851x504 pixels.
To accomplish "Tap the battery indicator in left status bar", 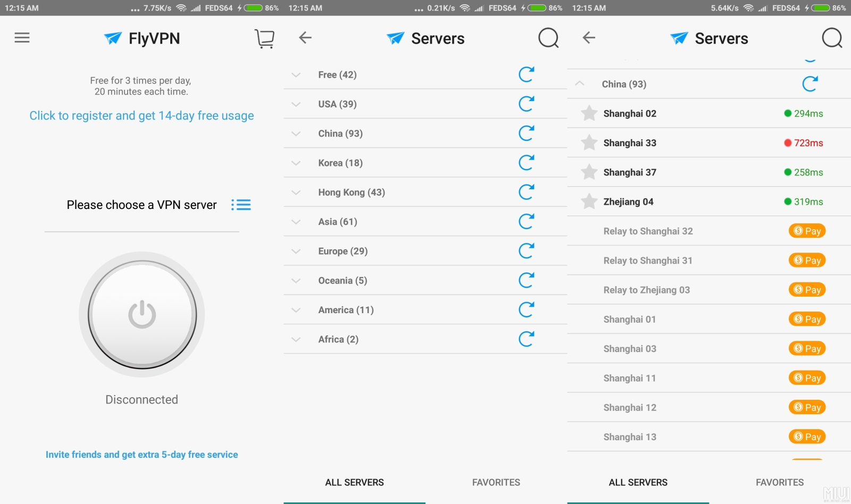I will [x=254, y=8].
